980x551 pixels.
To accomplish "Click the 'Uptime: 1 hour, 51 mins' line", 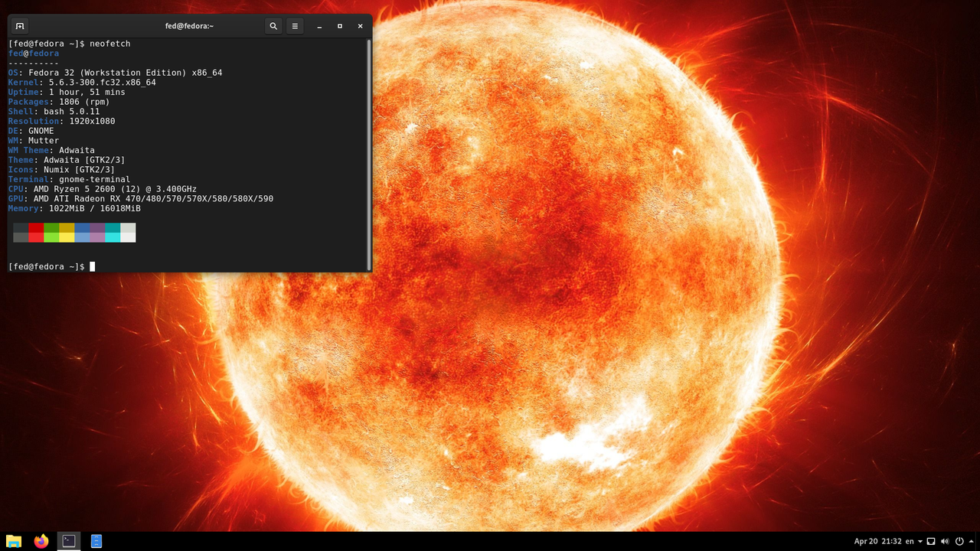I will pyautogui.click(x=67, y=92).
